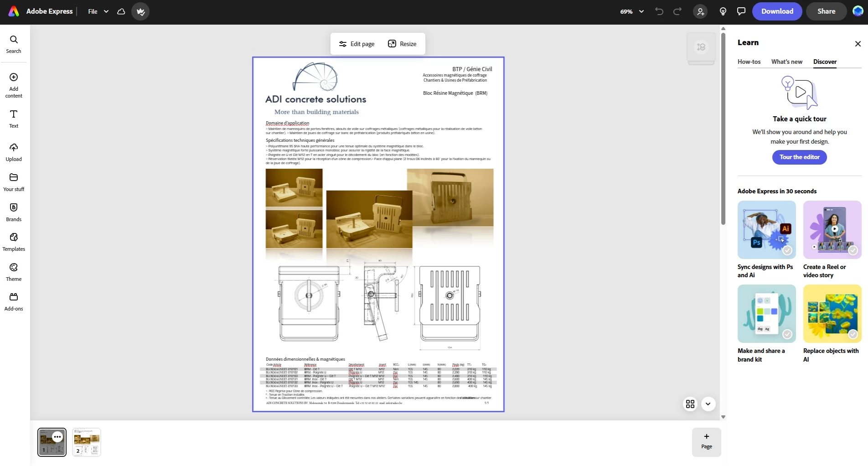868x466 pixels.
Task: Open the 69% zoom level dropdown
Action: click(x=632, y=11)
